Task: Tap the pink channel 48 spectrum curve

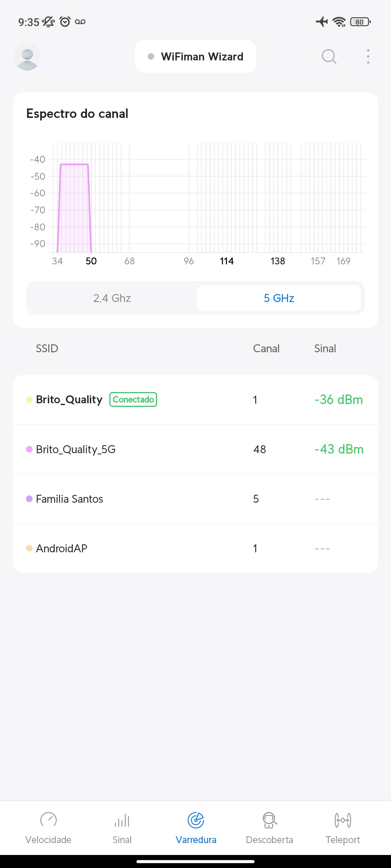Action: click(74, 206)
